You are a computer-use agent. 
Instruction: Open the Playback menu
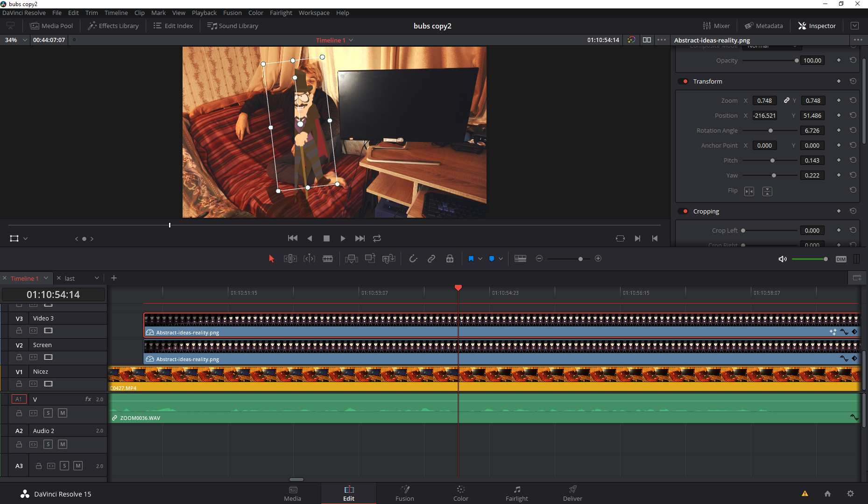click(x=204, y=13)
